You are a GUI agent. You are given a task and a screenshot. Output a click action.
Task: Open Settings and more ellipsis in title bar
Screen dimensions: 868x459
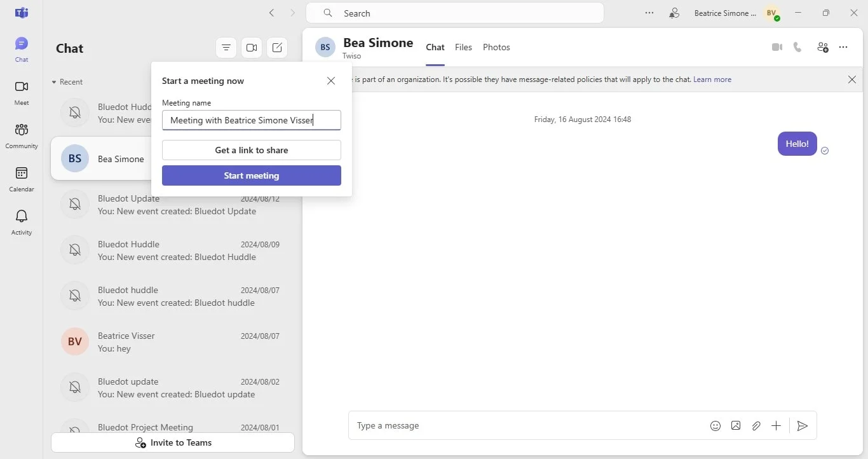click(x=649, y=13)
